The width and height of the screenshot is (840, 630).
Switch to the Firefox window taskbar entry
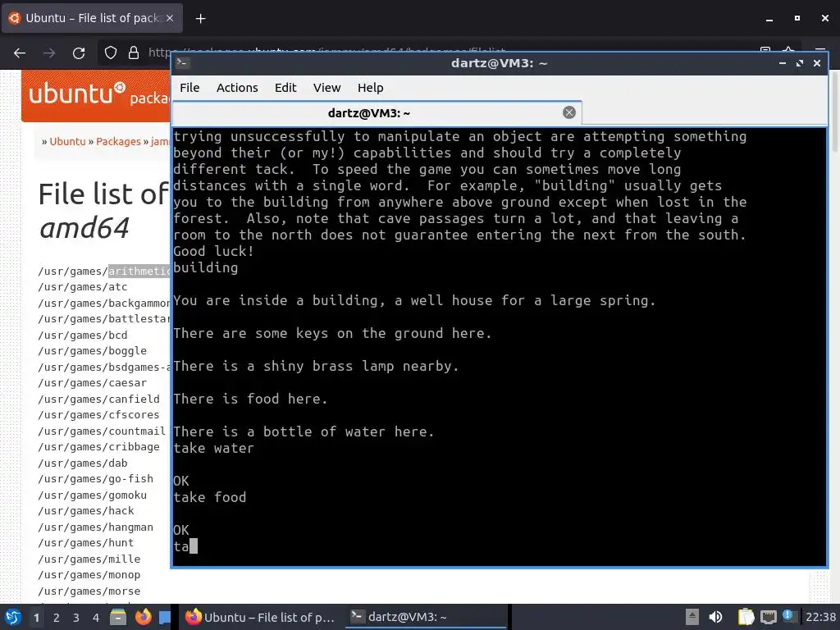pos(260,617)
